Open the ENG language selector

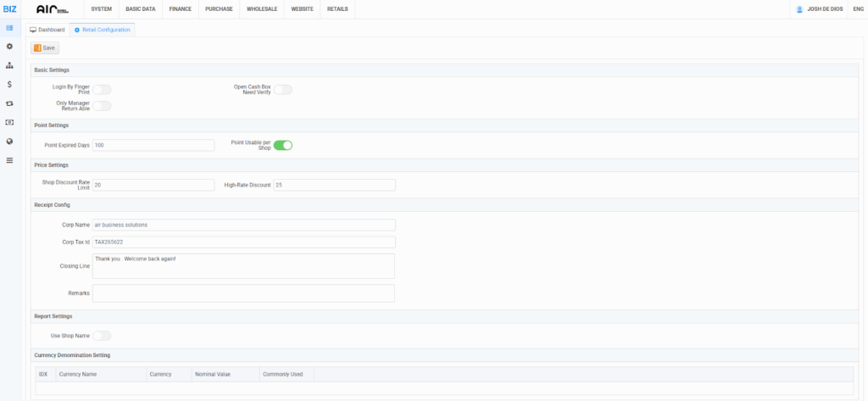click(858, 8)
